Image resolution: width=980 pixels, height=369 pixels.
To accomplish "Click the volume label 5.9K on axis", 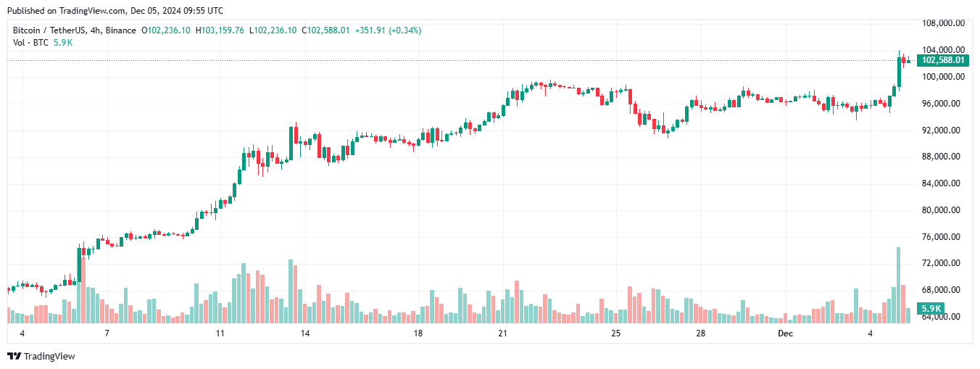I will coord(931,309).
